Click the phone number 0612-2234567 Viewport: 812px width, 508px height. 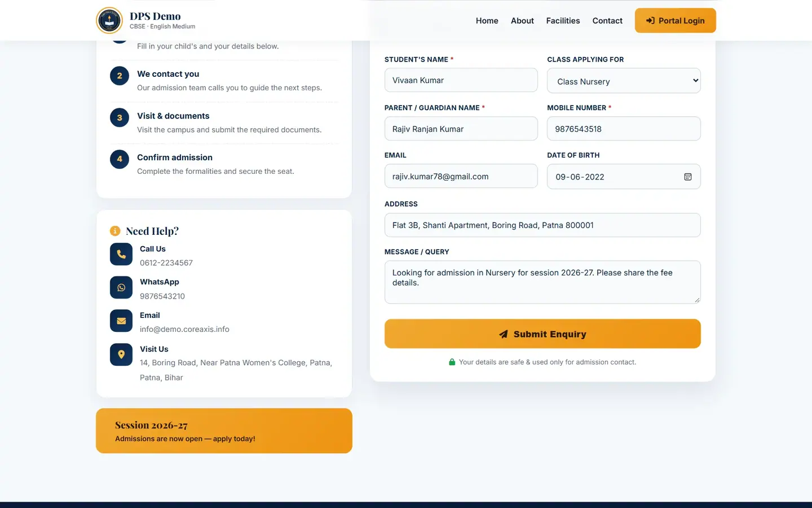(x=166, y=263)
